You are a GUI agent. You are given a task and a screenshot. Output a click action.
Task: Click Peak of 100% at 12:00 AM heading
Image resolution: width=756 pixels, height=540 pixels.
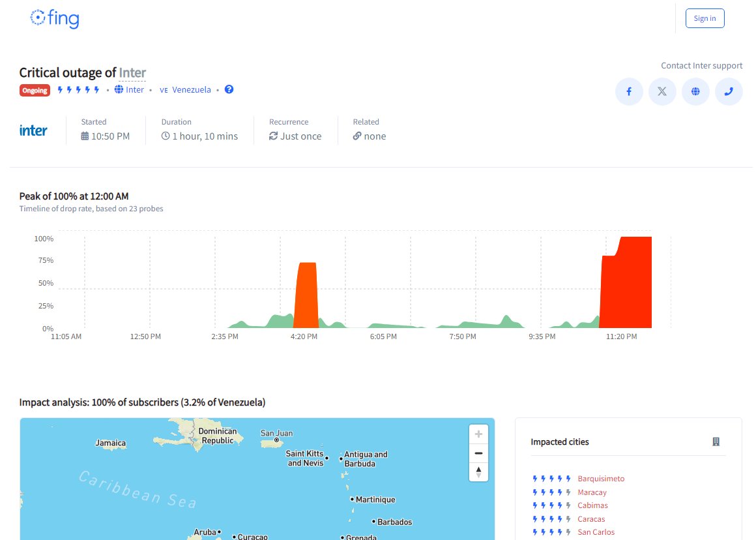point(74,196)
